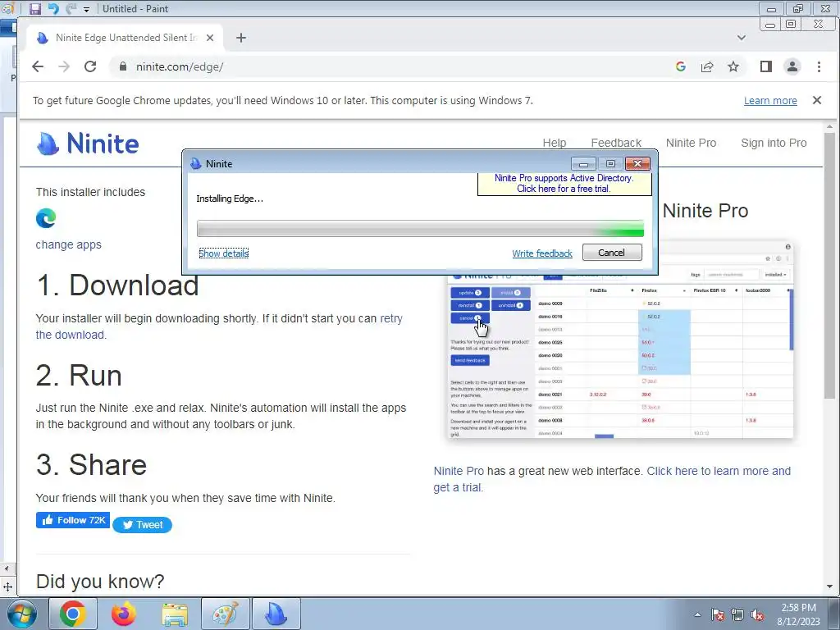Viewport: 840px width, 630px height.
Task: Click the Facebook Follow 72K button
Action: click(73, 520)
